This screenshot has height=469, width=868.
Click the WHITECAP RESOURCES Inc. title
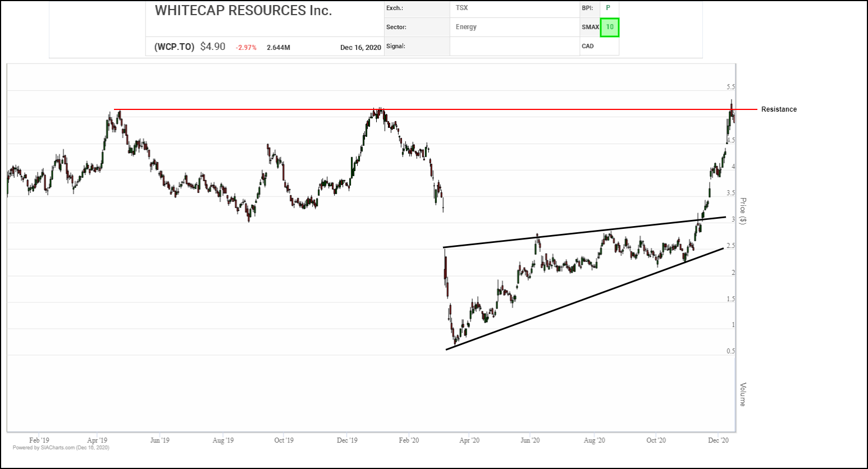pyautogui.click(x=243, y=11)
